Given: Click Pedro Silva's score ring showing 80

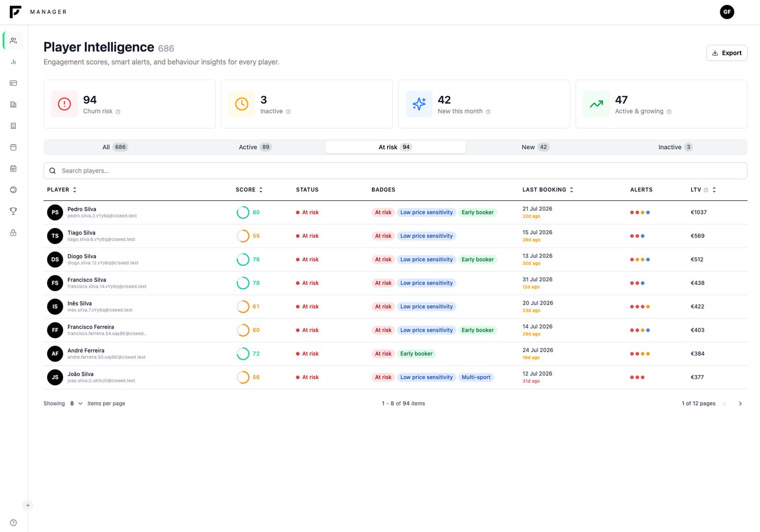Looking at the screenshot, I should [x=243, y=212].
